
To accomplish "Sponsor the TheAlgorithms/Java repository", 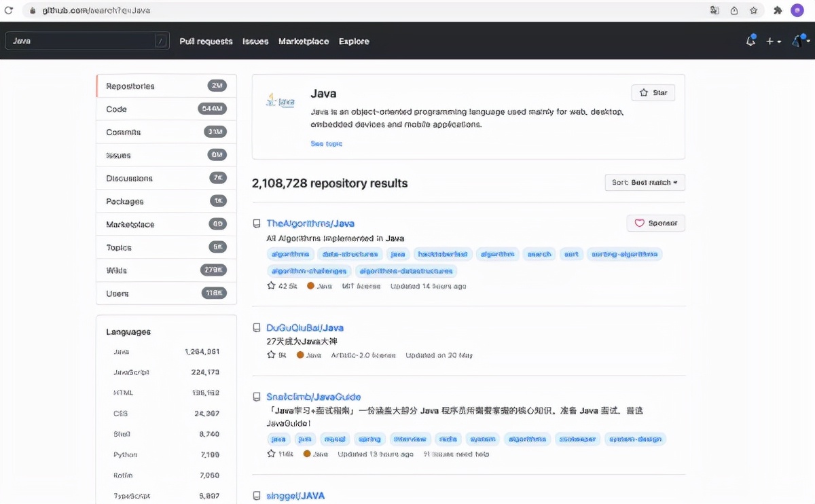I will click(x=655, y=223).
